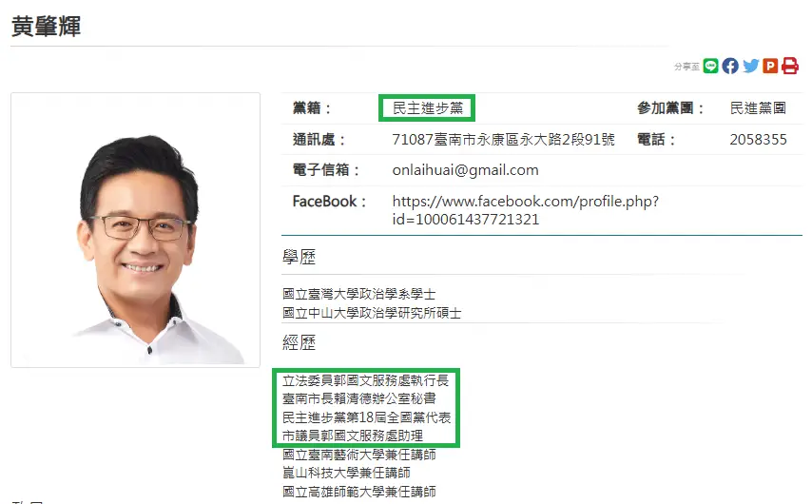The image size is (812, 504).
Task: Click the 國立臺灣大學政治學系學士 education entry
Action: pos(358,294)
